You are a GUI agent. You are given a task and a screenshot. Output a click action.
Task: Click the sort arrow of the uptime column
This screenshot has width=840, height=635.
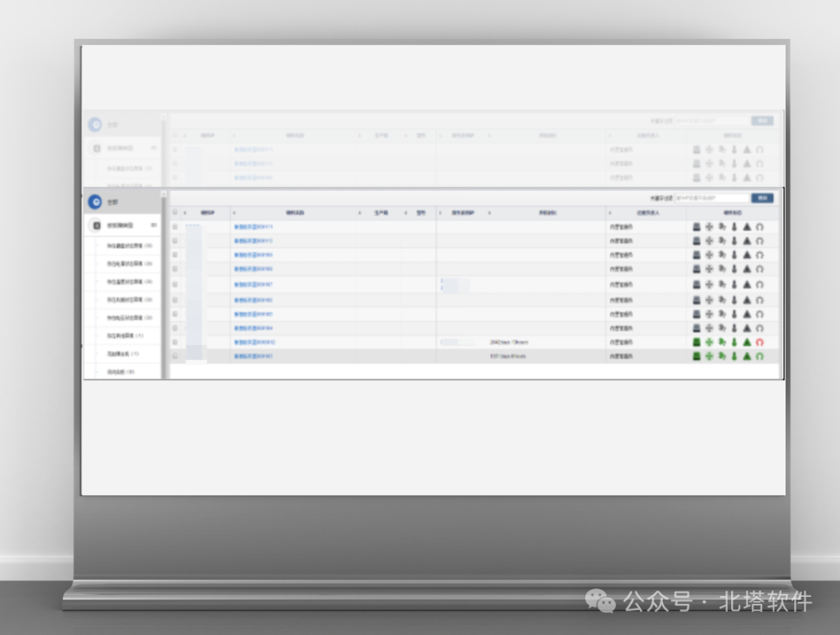tap(489, 213)
